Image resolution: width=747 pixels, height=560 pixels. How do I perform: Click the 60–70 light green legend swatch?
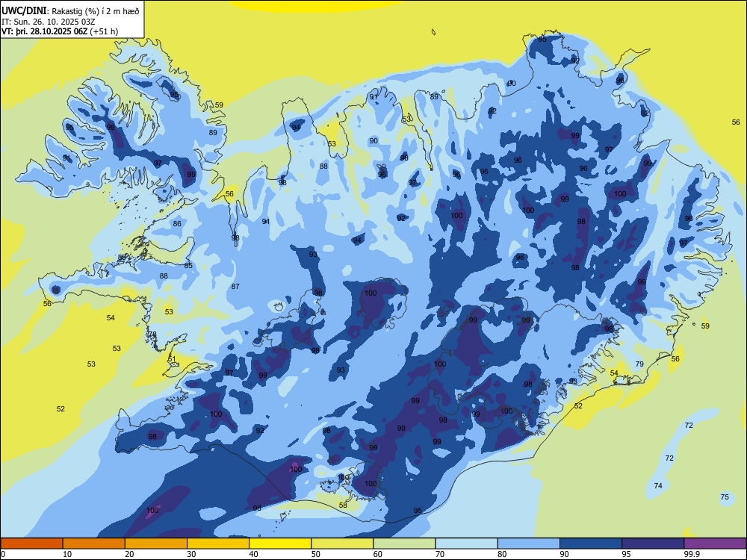point(404,544)
